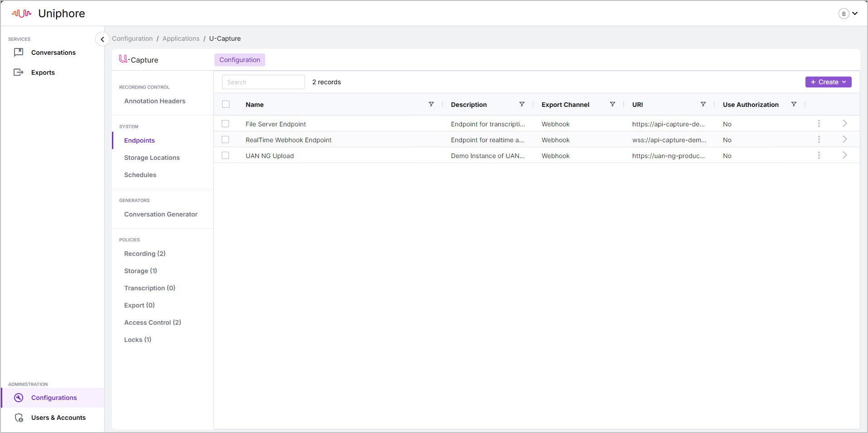
Task: Click the Configuration breadcrumb link
Action: pyautogui.click(x=132, y=38)
